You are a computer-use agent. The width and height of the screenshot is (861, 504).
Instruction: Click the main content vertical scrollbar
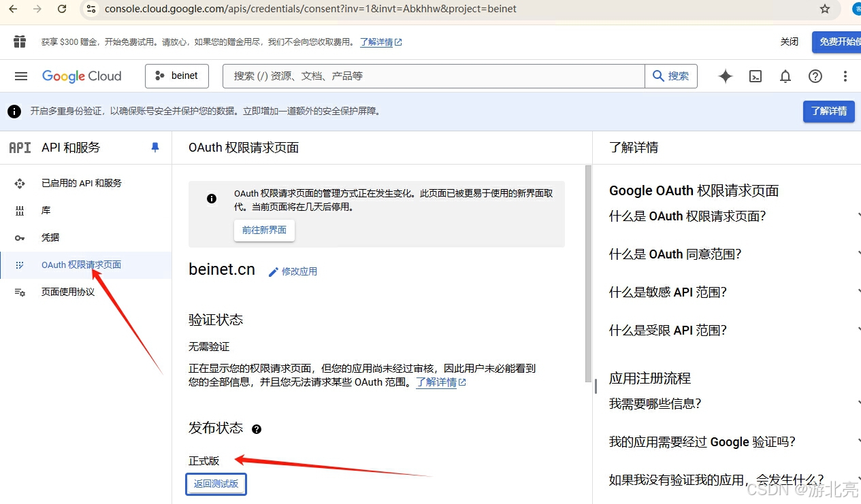point(589,273)
